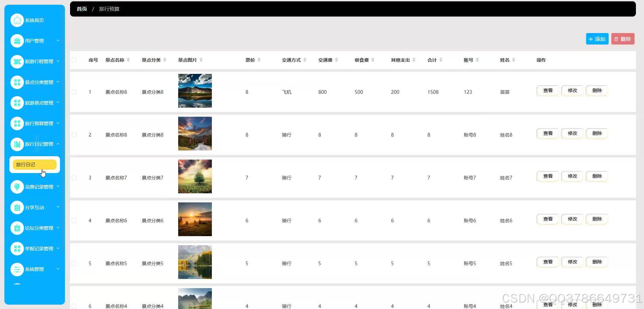Click the 1508 total cell
The height and width of the screenshot is (309, 644).
point(433,92)
